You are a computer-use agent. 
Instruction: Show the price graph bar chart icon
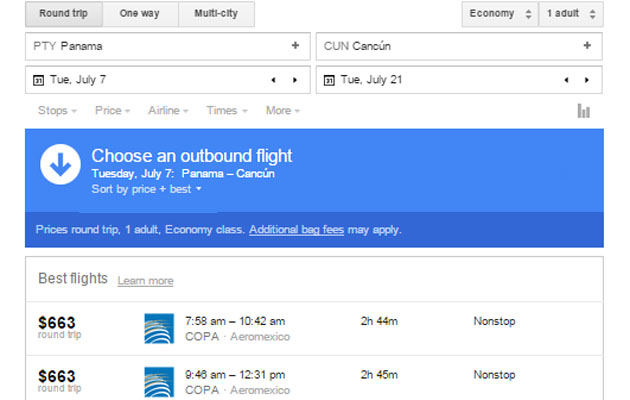tap(583, 111)
